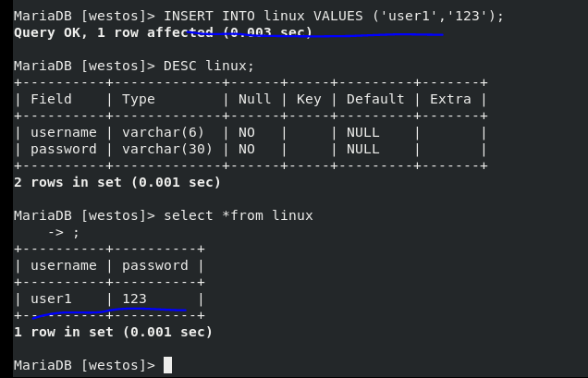Click 'username' in the DESC table
This screenshot has width=588, height=378.
64,132
